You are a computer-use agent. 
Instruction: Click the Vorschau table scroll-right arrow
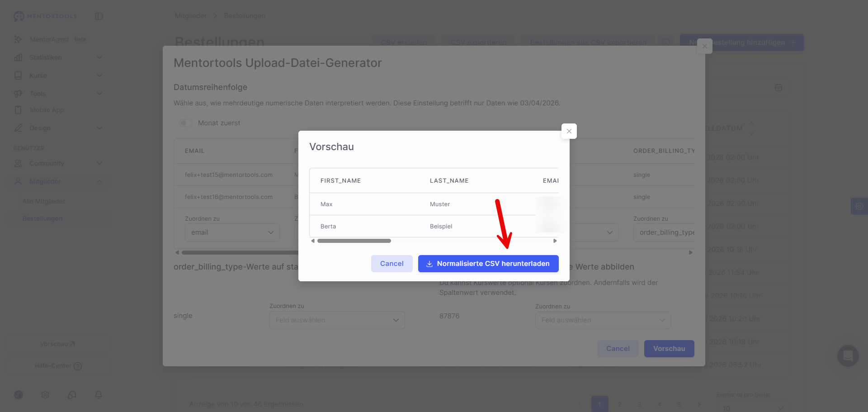tap(555, 241)
